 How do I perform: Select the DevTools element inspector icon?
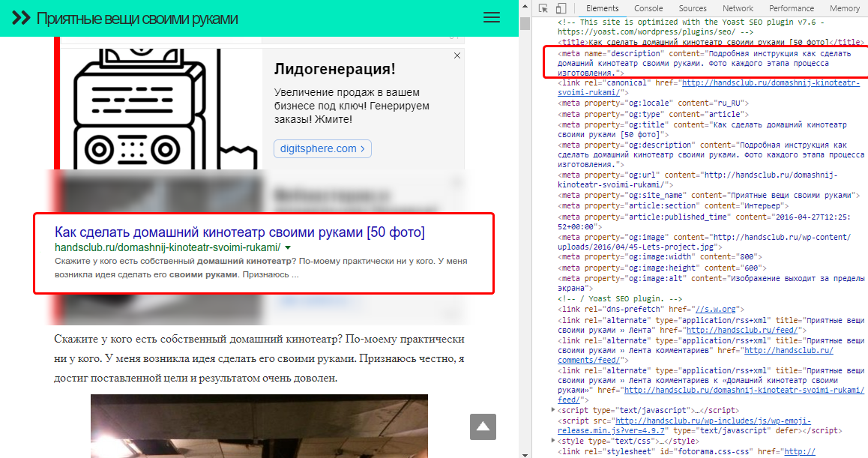543,8
